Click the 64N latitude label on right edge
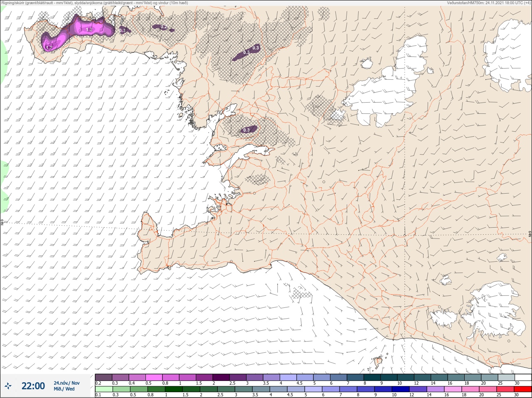This screenshot has height=398, width=532. coord(530,234)
